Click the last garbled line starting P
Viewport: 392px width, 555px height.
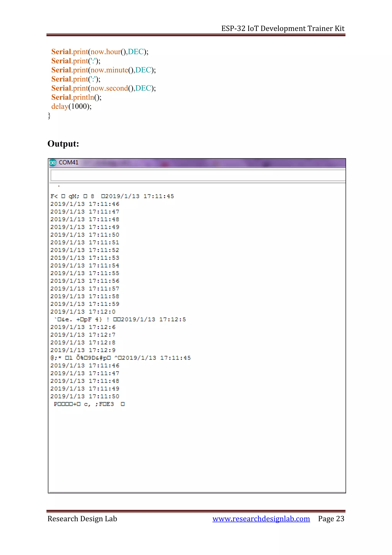(89, 404)
